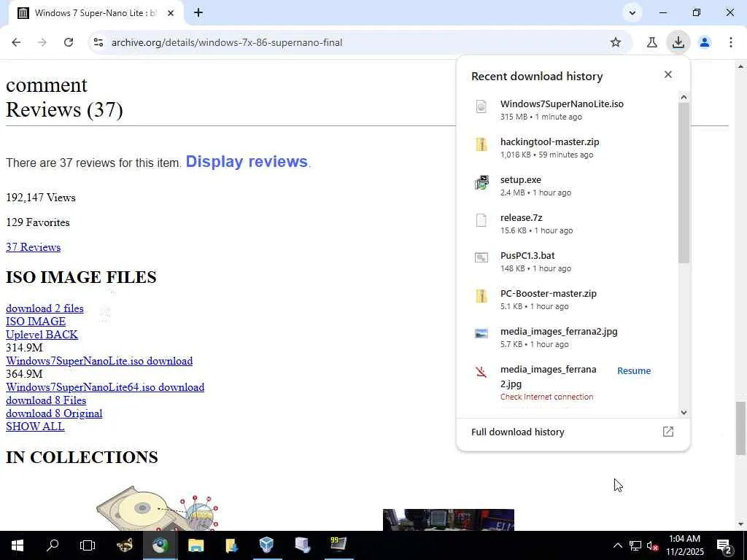This screenshot has width=747, height=560.
Task: Open the 37 Reviews link
Action: tap(33, 247)
